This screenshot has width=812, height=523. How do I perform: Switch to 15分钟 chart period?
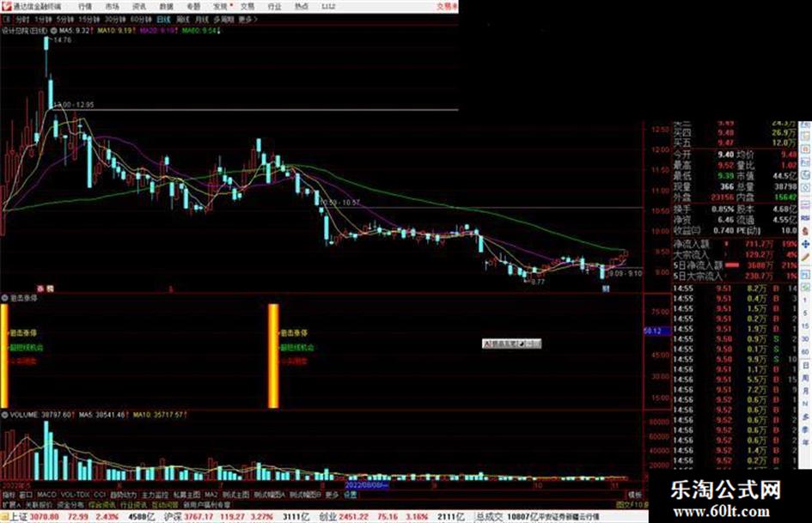[x=89, y=19]
